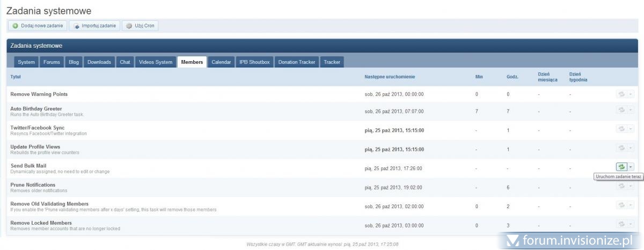The image size is (644, 250).
Task: Click run icon for Prune Notifications
Action: (x=621, y=186)
